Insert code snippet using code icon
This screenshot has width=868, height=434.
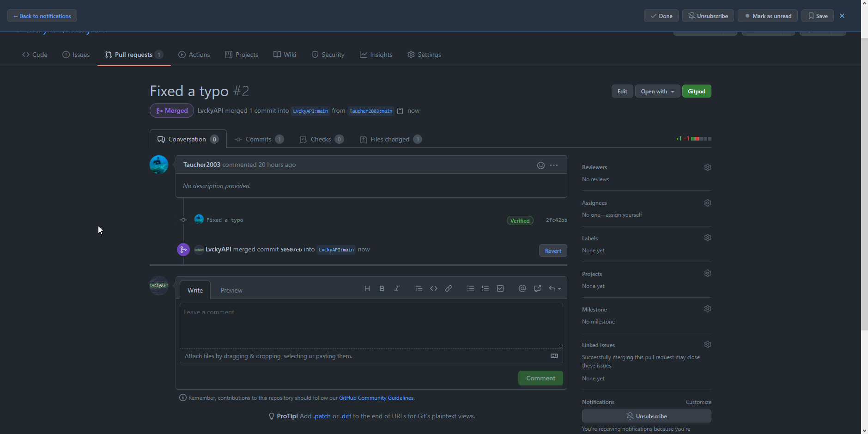[433, 288]
